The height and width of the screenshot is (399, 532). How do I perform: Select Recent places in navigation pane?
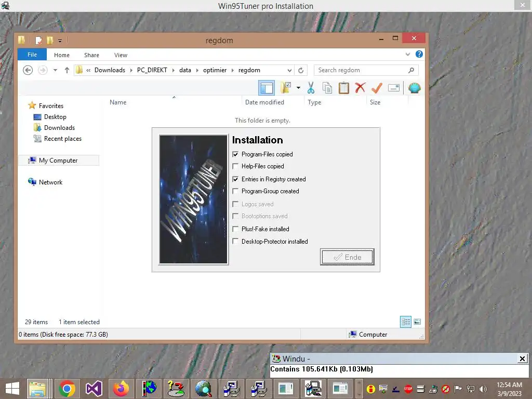63,138
